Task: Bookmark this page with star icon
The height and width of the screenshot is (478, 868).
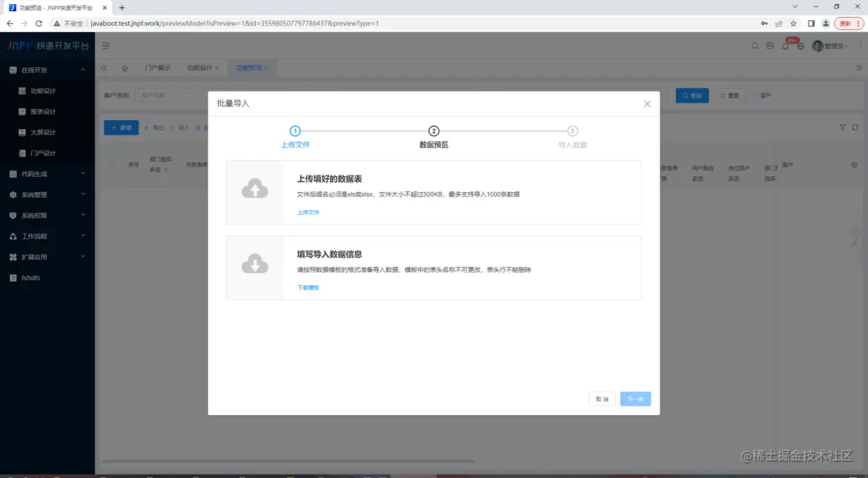Action: (x=793, y=23)
